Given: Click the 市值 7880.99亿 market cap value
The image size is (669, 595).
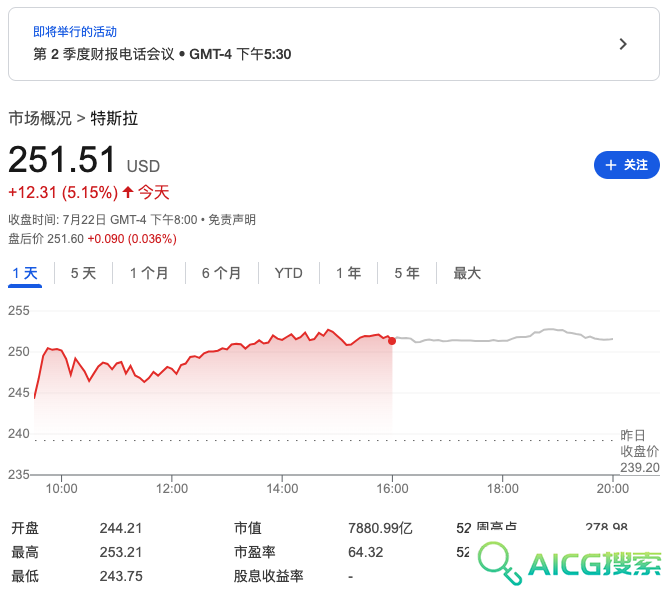Looking at the screenshot, I should click(x=380, y=528).
